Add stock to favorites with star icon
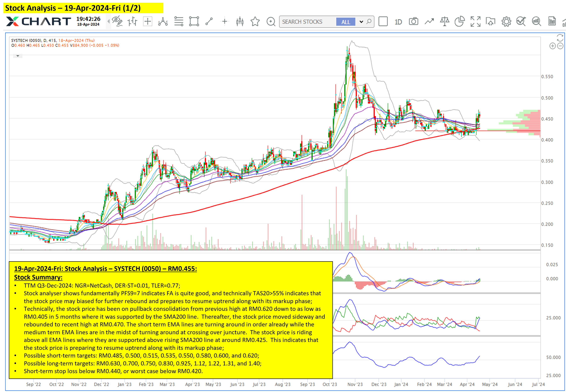 [255, 22]
